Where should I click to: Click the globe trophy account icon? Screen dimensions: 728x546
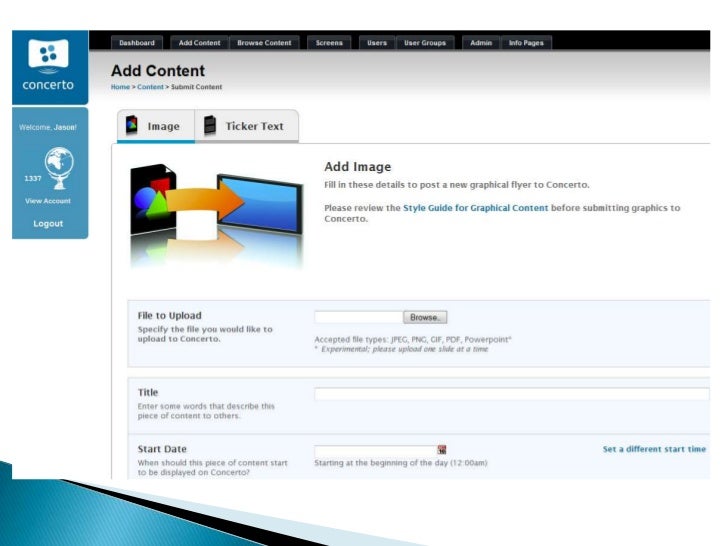pyautogui.click(x=59, y=168)
